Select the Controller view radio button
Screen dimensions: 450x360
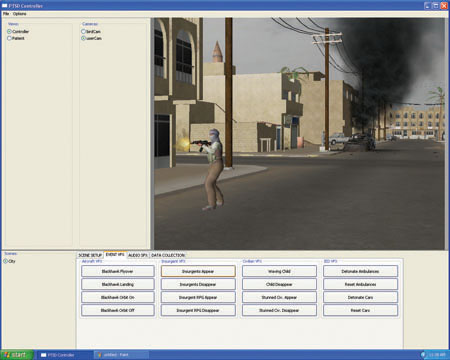[x=9, y=31]
